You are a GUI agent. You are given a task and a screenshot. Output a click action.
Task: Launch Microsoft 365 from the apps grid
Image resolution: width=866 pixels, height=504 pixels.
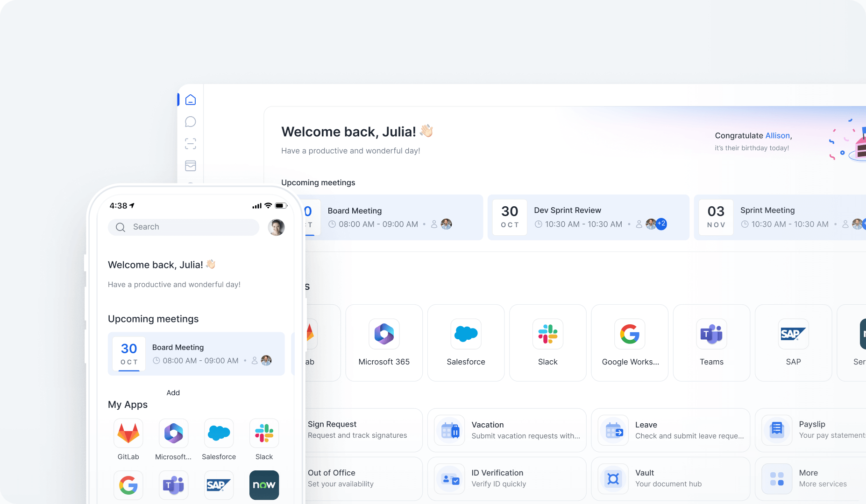pyautogui.click(x=384, y=342)
